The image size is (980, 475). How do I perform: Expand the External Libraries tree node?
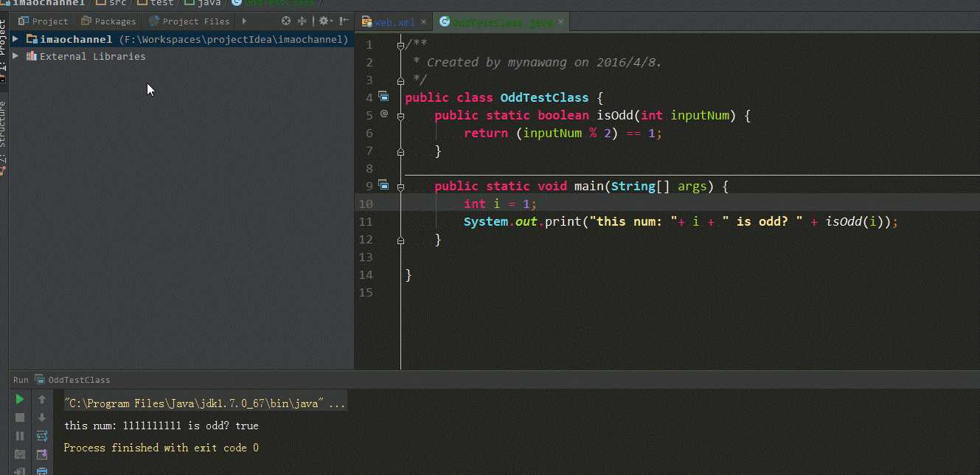point(15,56)
